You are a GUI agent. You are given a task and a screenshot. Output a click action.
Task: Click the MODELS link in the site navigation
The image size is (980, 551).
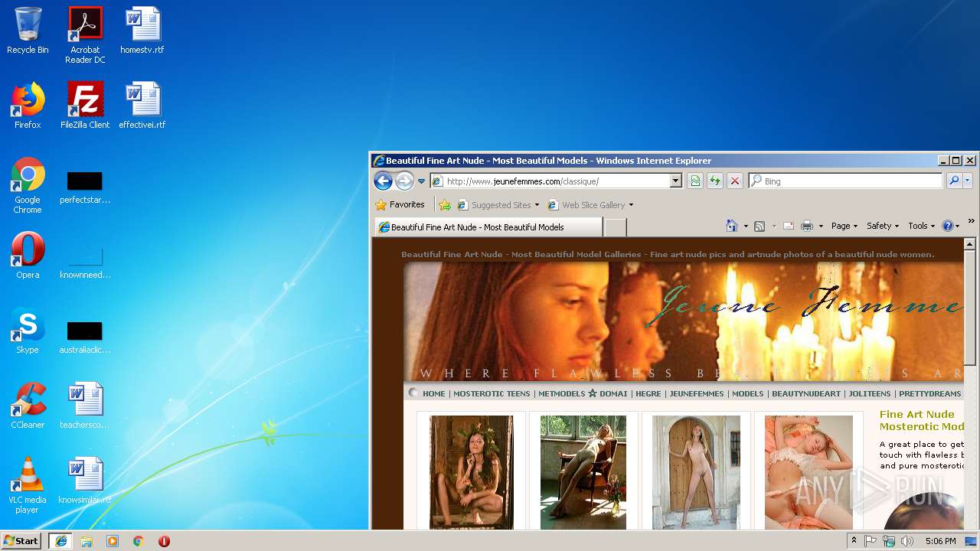click(748, 393)
